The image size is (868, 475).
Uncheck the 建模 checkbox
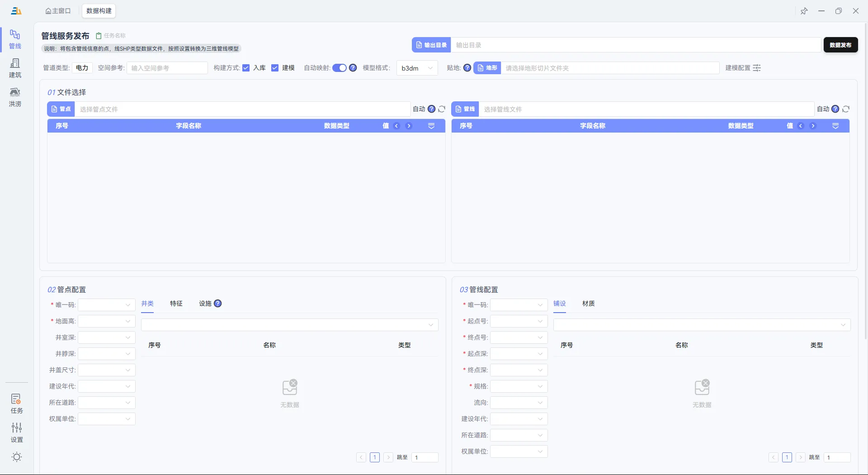tap(275, 68)
